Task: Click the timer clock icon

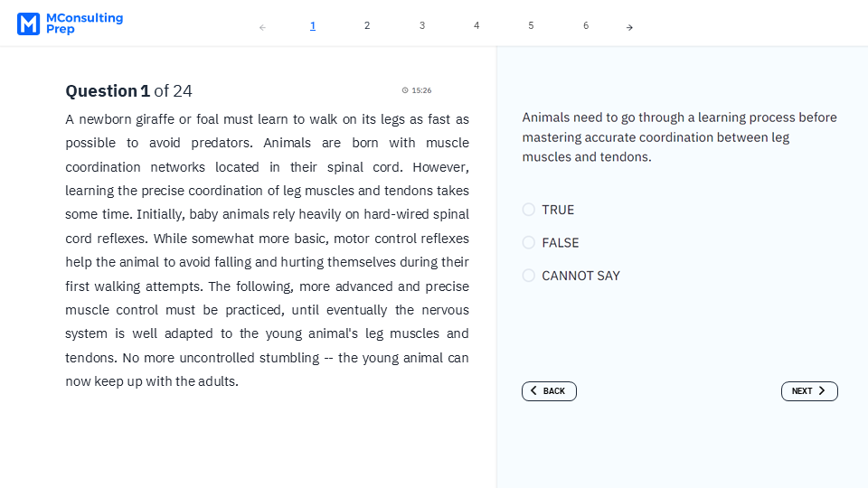Action: (405, 90)
